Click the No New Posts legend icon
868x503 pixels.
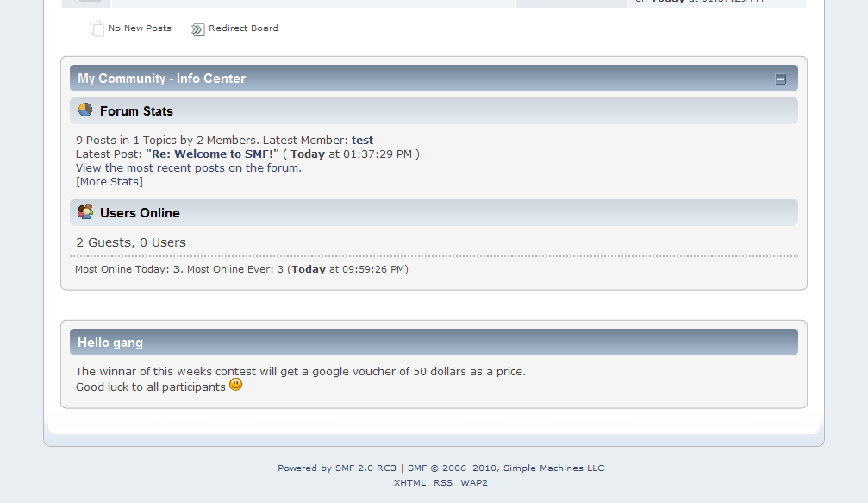97,28
